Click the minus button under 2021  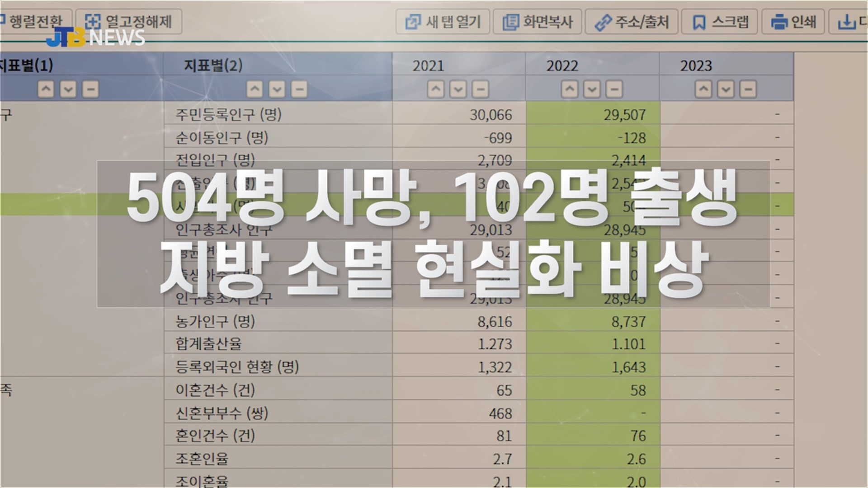[480, 89]
